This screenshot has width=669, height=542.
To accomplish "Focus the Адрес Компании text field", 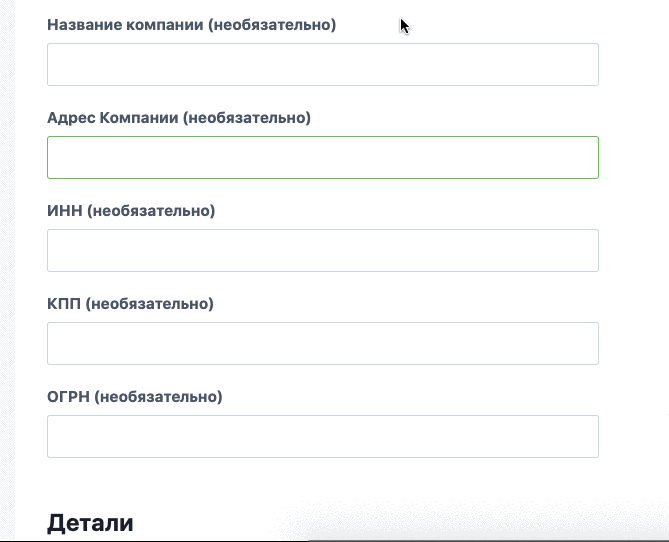I will (x=322, y=158).
